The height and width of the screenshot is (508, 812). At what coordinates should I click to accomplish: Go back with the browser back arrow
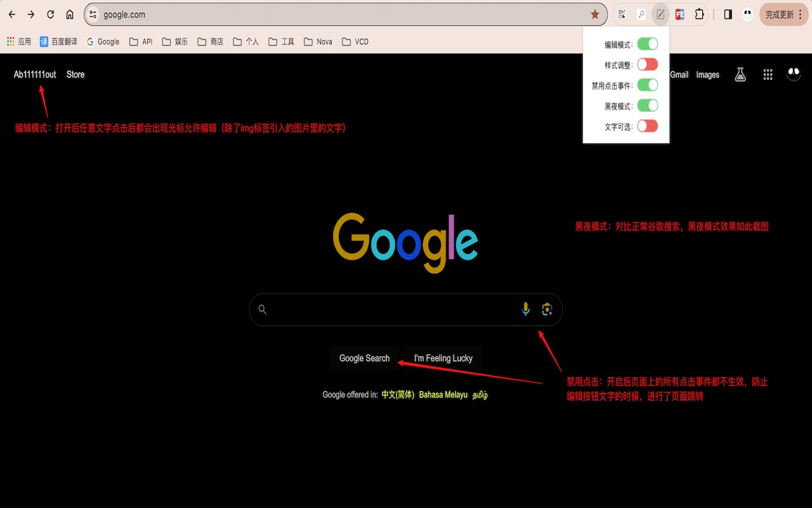tap(11, 15)
